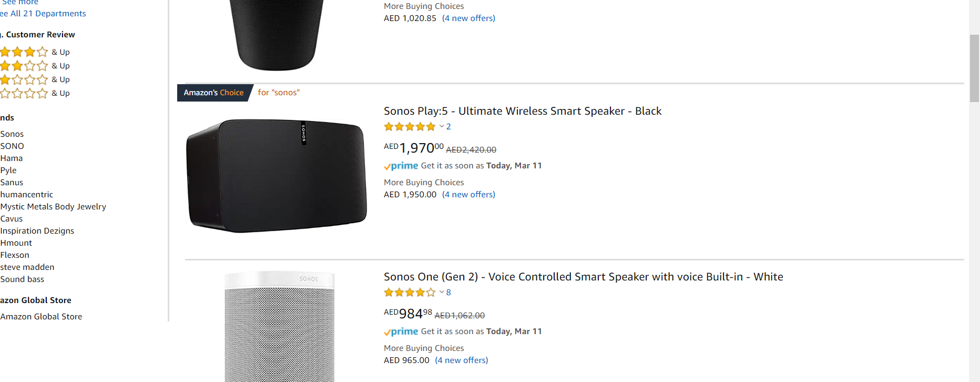Screen dimensions: 980x382
Task: Open Sonos Play:5 Ultimate Wireless Smart Speaker title
Action: pos(523,111)
